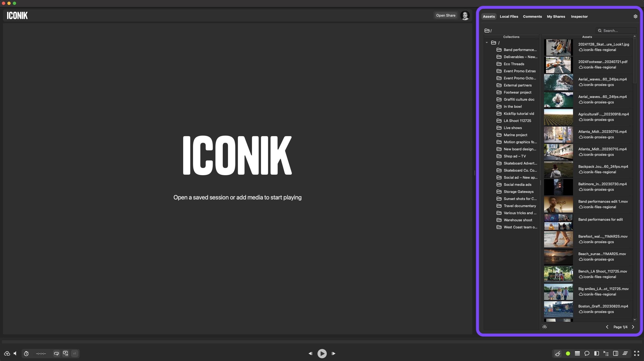Open panel settings gear icon

tap(635, 16)
